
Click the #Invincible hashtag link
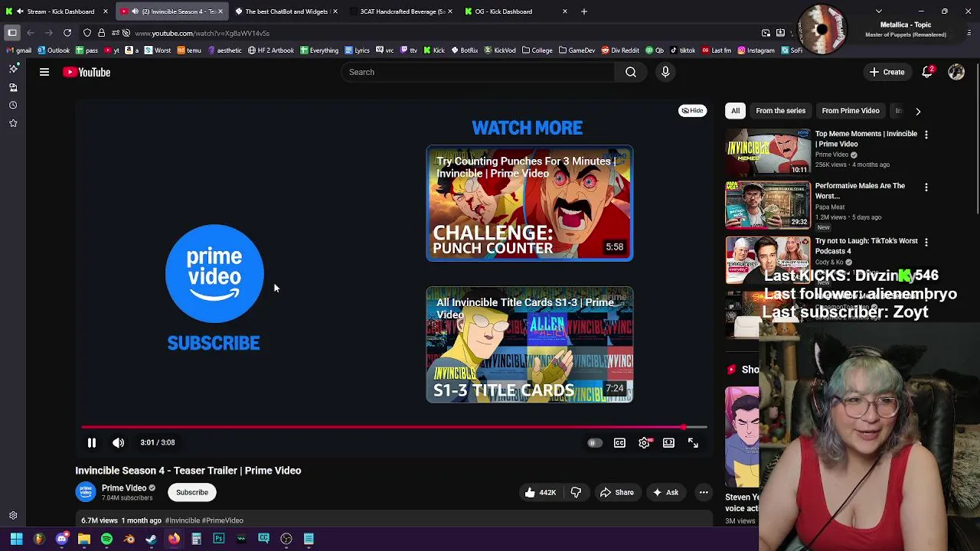[184, 520]
